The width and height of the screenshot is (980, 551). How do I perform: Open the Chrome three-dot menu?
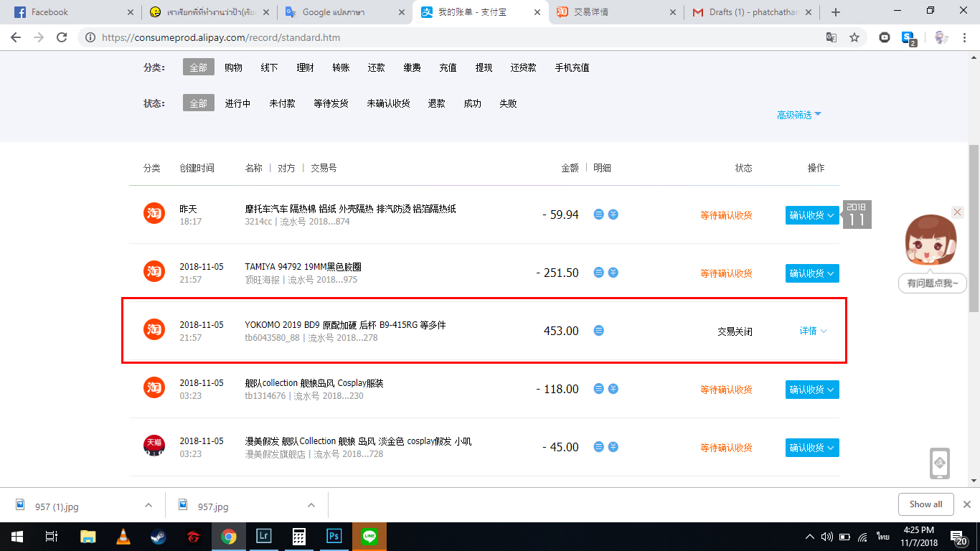[x=966, y=37]
